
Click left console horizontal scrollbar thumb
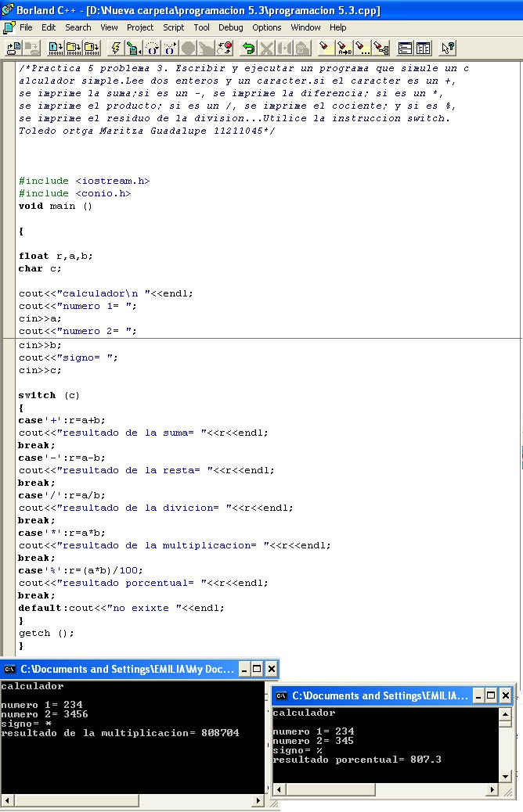[76, 800]
